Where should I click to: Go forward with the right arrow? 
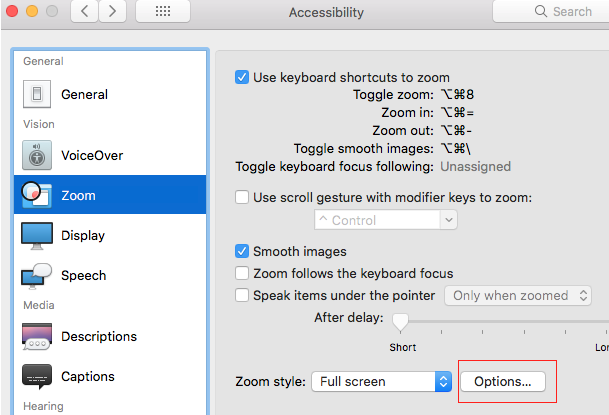112,12
